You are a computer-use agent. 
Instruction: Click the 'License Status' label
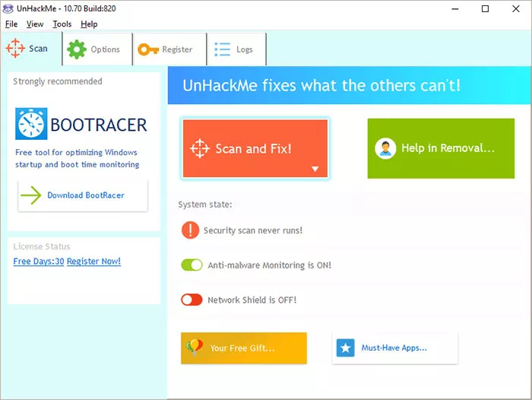(42, 246)
